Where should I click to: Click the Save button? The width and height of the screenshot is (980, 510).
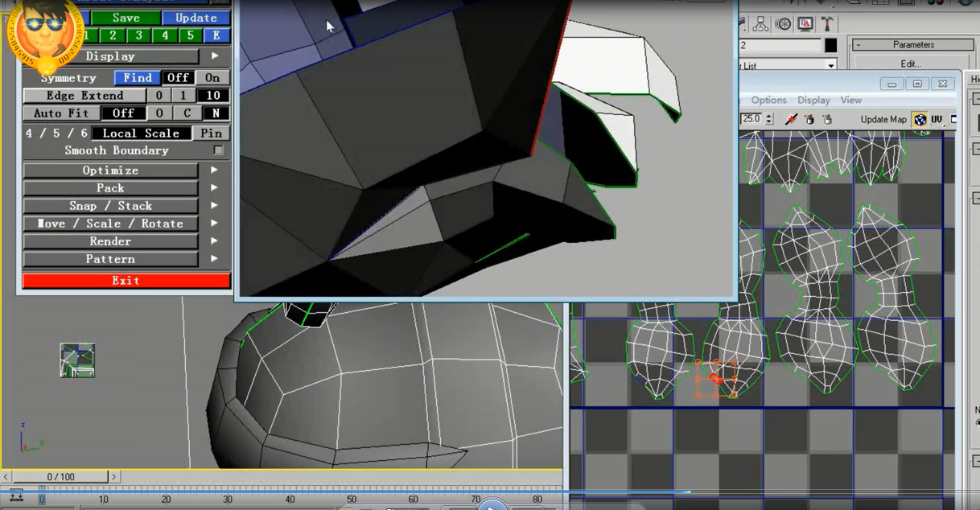tap(126, 18)
